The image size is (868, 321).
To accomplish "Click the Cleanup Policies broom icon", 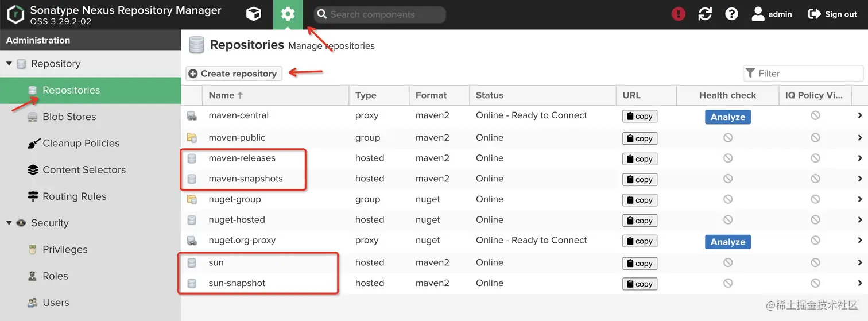I will pyautogui.click(x=34, y=143).
